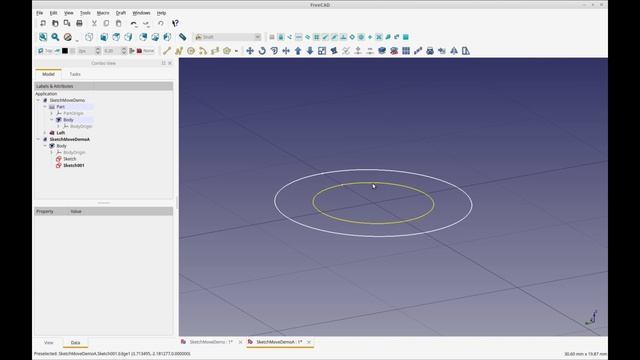Select the Draft Offset tool

(x=274, y=51)
